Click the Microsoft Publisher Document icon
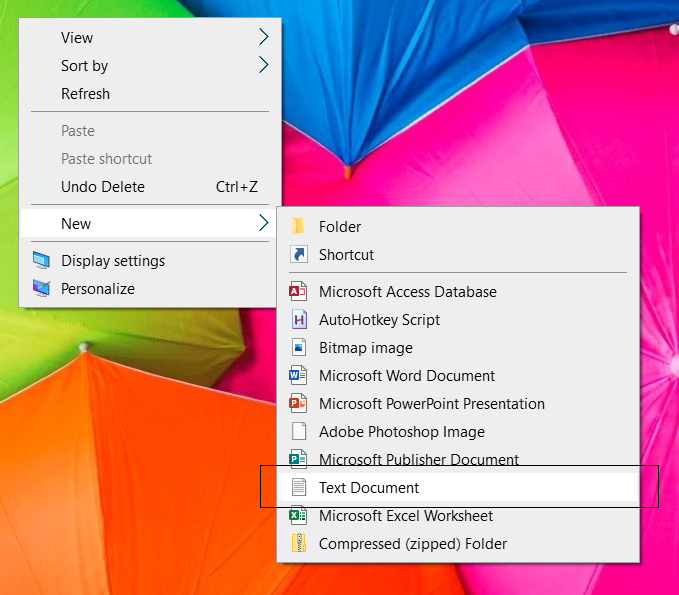The image size is (679, 595). point(298,459)
